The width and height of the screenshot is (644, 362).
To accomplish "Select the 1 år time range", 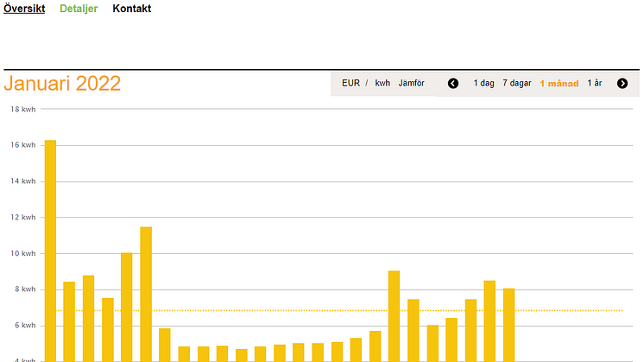I will point(594,83).
